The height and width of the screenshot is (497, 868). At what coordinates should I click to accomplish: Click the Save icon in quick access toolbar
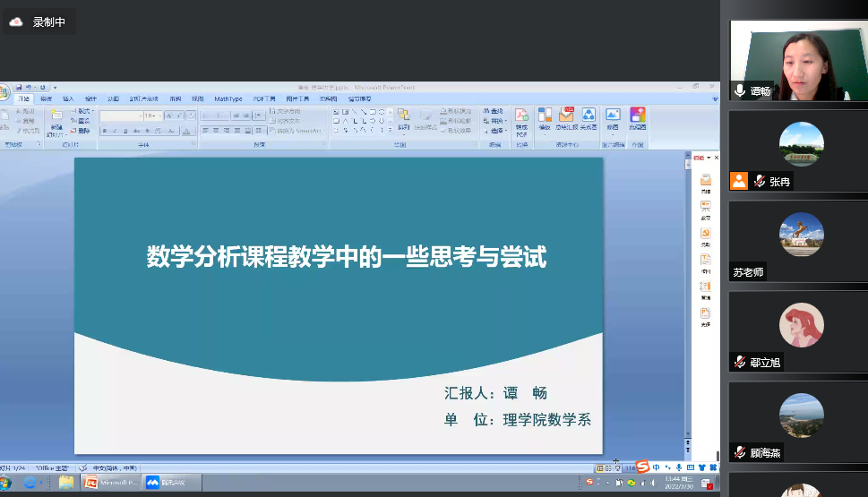coord(18,87)
